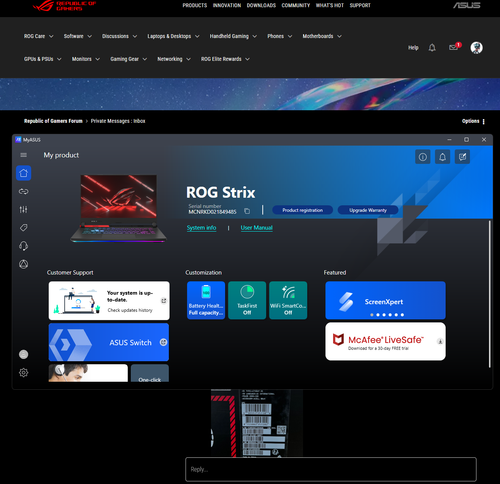Open the McAfee LiveSafe card
The image size is (500, 484).
tap(385, 341)
